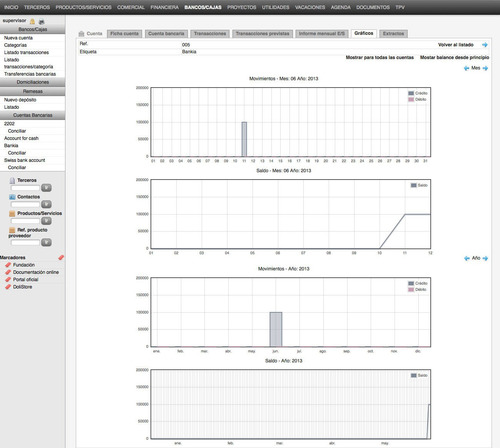Submit Ref. producto proveedor search button
This screenshot has width=500, height=448.
pos(46,242)
